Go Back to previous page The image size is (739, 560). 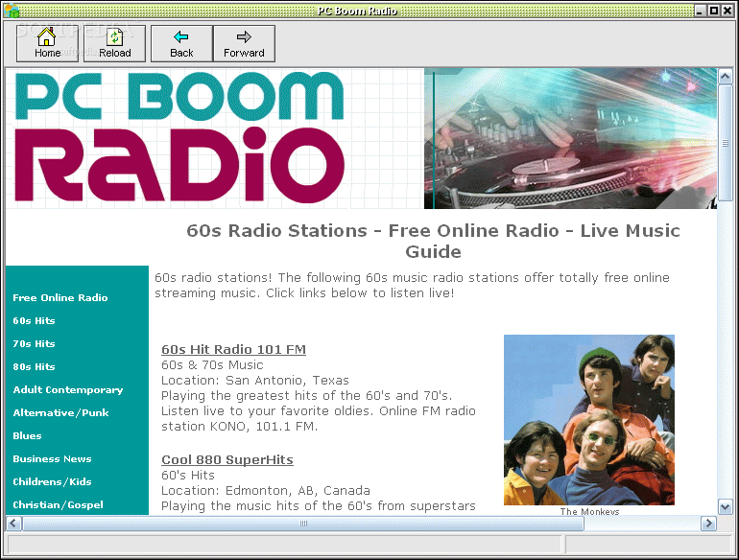point(181,43)
